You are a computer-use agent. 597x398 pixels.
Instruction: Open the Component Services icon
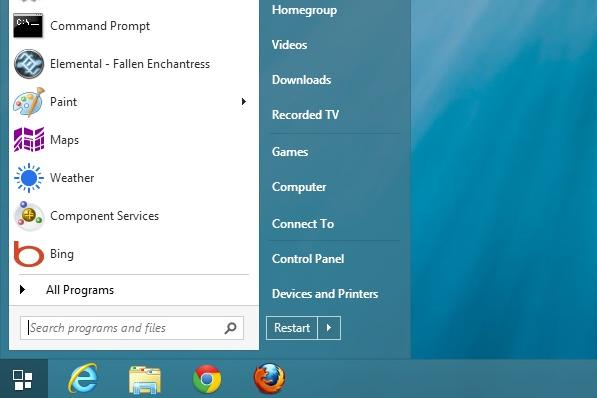(x=29, y=216)
